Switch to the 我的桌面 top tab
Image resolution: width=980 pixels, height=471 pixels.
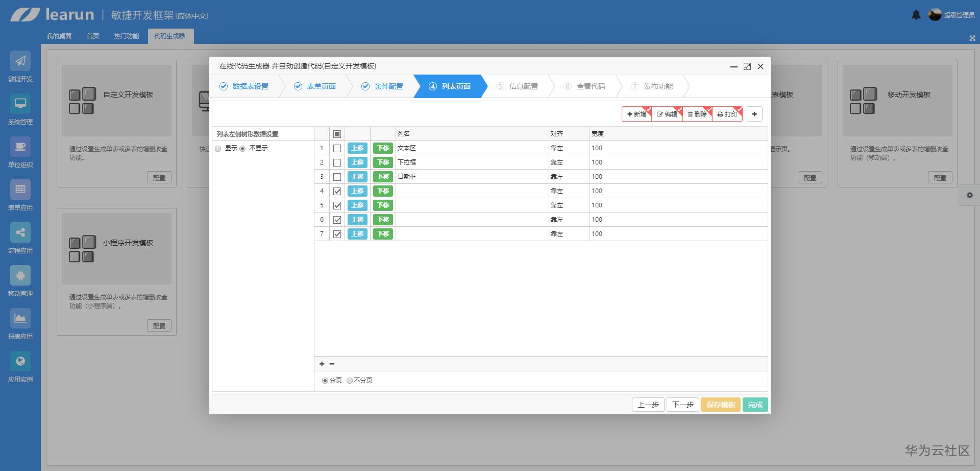pos(59,36)
